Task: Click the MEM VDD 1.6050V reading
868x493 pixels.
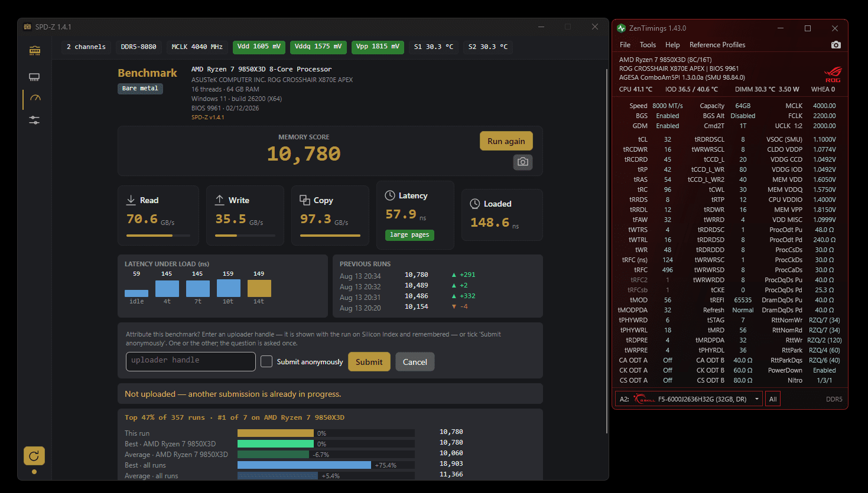Action: pos(824,179)
